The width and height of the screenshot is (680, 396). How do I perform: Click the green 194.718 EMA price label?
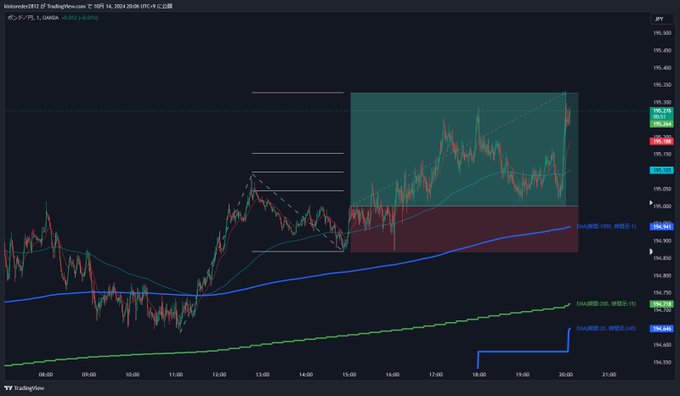(x=661, y=304)
